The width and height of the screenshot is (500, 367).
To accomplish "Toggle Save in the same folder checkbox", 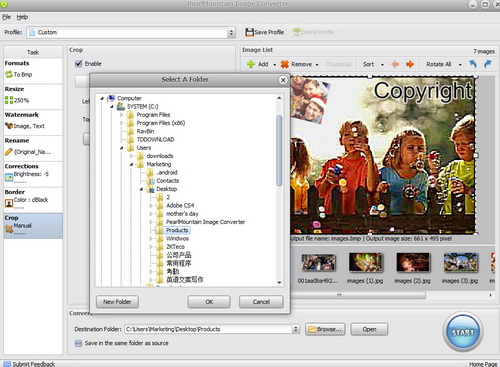I will 78,343.
